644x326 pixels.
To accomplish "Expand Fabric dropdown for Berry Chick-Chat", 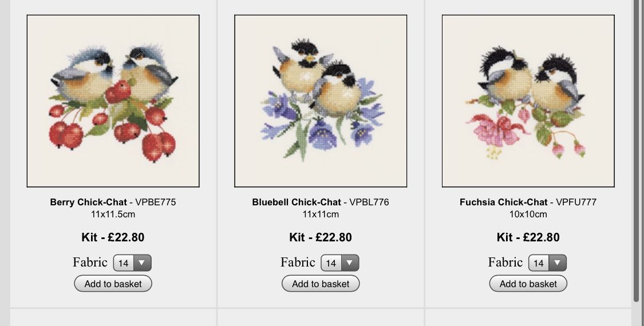I will [x=132, y=263].
